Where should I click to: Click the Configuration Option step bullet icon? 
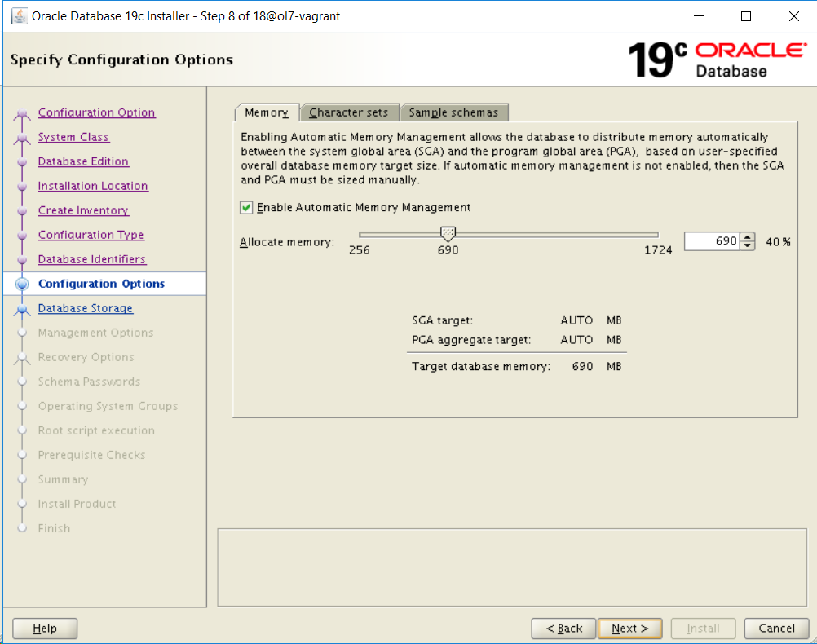pyautogui.click(x=22, y=113)
